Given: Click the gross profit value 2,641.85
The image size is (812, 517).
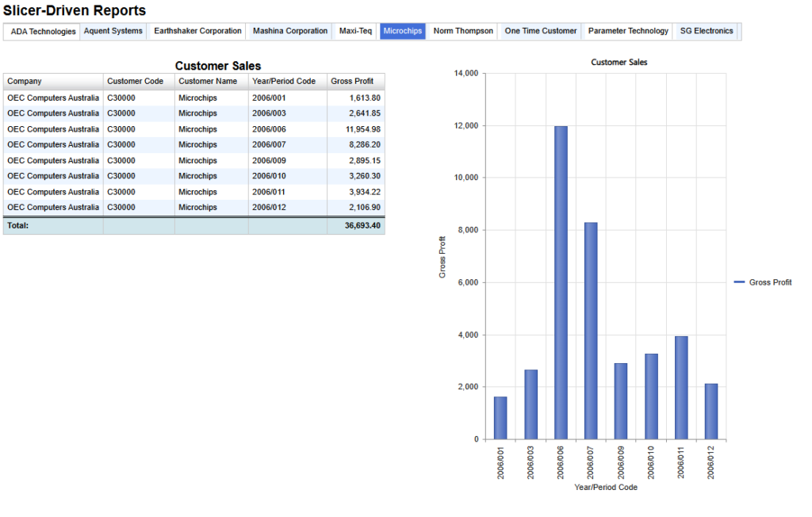Looking at the screenshot, I should click(365, 113).
